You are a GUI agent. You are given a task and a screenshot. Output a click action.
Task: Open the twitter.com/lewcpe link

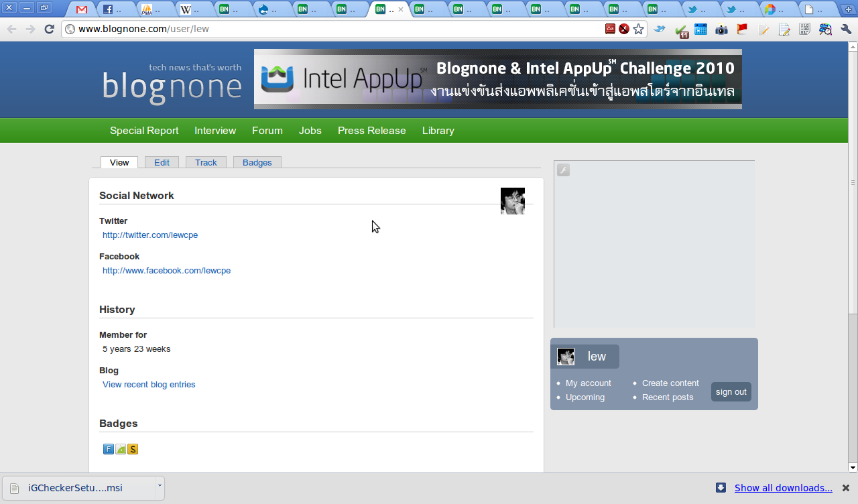coord(150,235)
